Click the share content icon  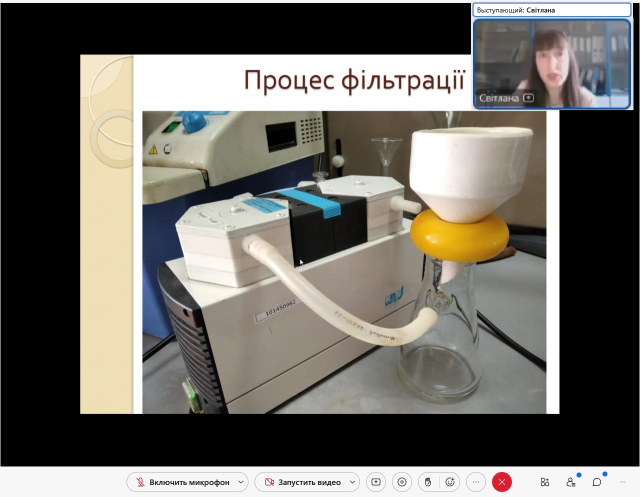(376, 481)
